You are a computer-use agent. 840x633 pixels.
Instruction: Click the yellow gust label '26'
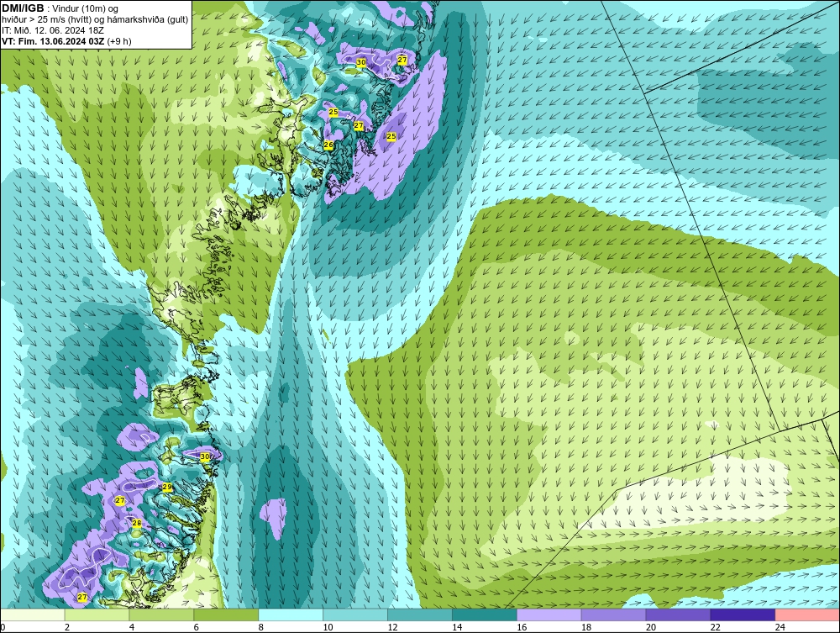(328, 145)
